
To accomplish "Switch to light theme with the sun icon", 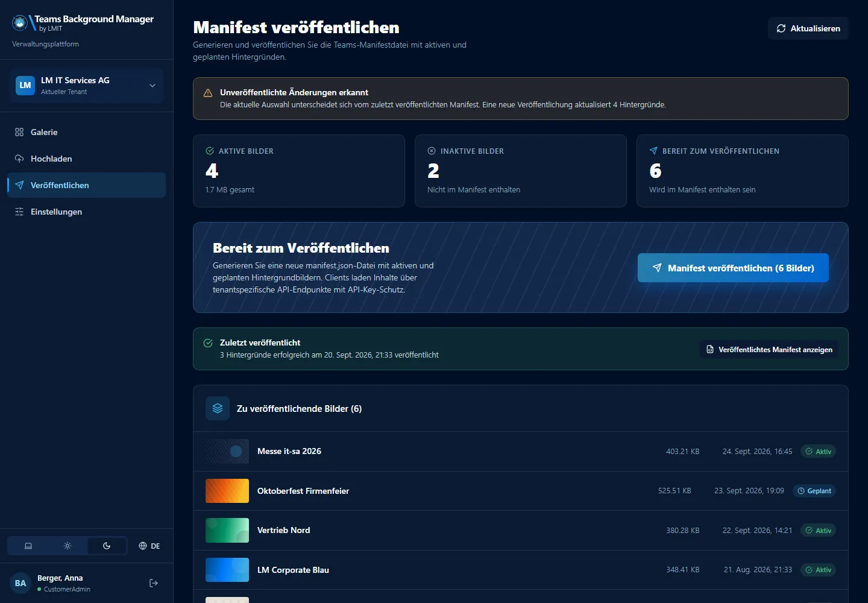I will [x=68, y=546].
